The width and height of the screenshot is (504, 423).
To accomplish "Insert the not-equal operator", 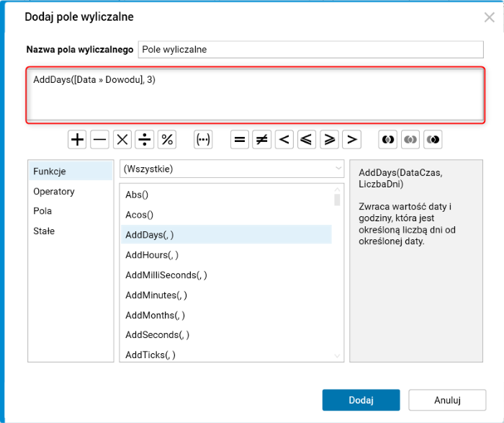I will (x=262, y=140).
